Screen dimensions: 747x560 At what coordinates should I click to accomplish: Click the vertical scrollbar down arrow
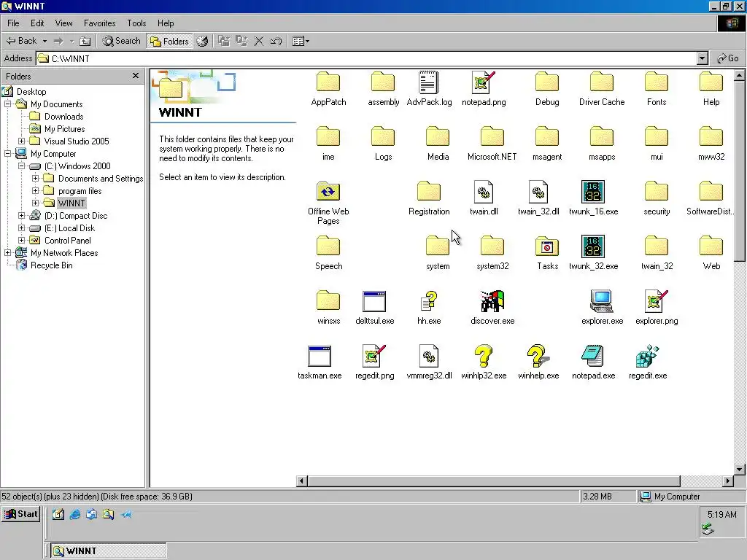coord(740,469)
